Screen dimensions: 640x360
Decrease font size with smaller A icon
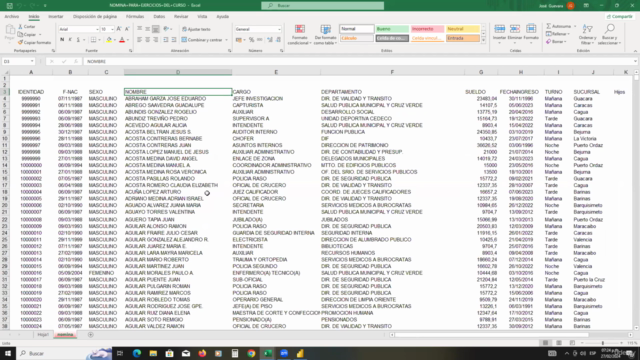127,29
